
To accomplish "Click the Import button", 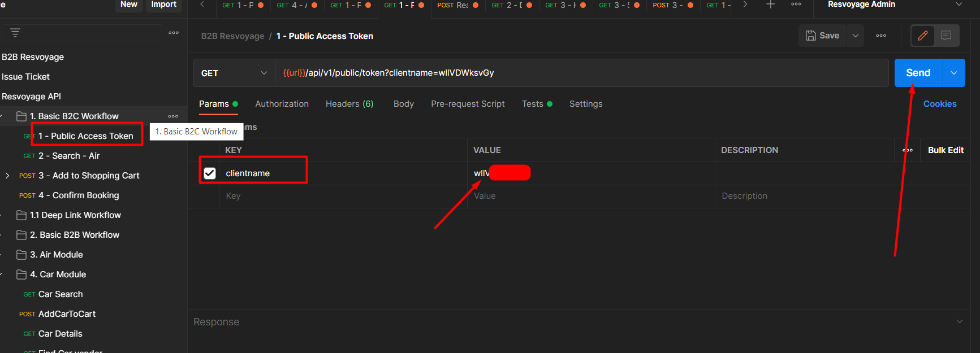I will tap(164, 5).
